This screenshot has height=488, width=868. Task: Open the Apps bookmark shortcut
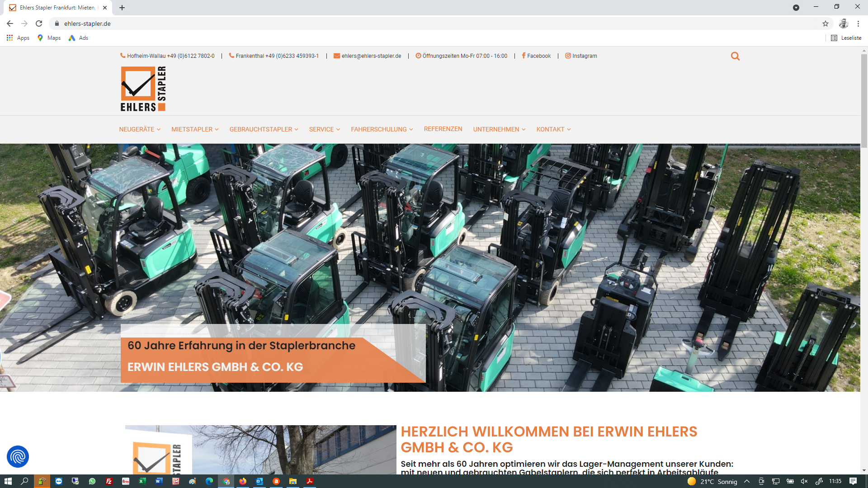point(18,38)
